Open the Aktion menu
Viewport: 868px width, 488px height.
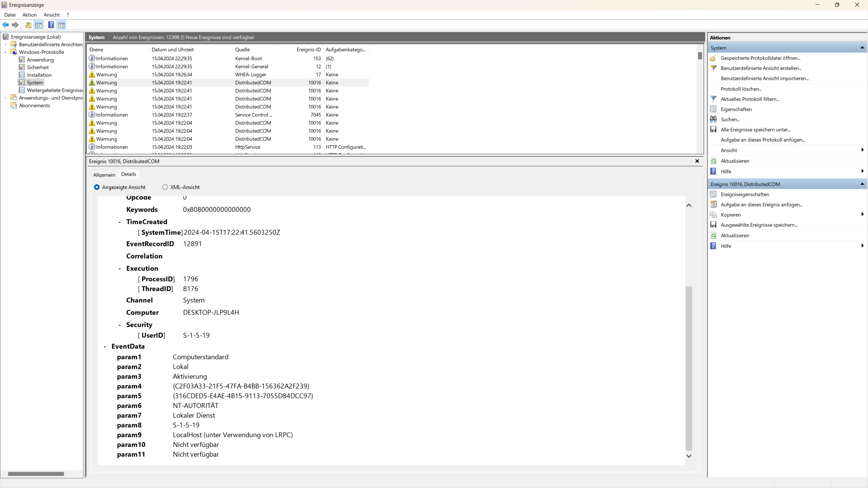(x=29, y=15)
